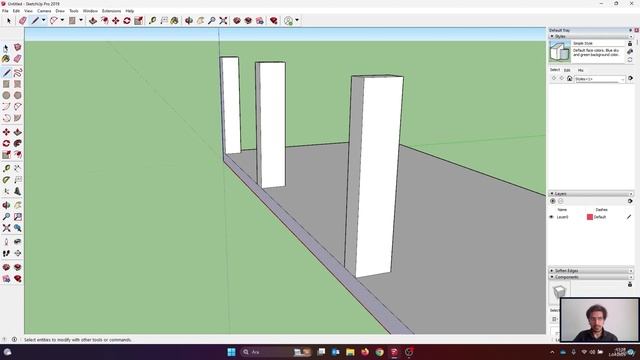Select the Protractor tool in left toolbar
The height and width of the screenshot is (360, 640).
pos(6,180)
